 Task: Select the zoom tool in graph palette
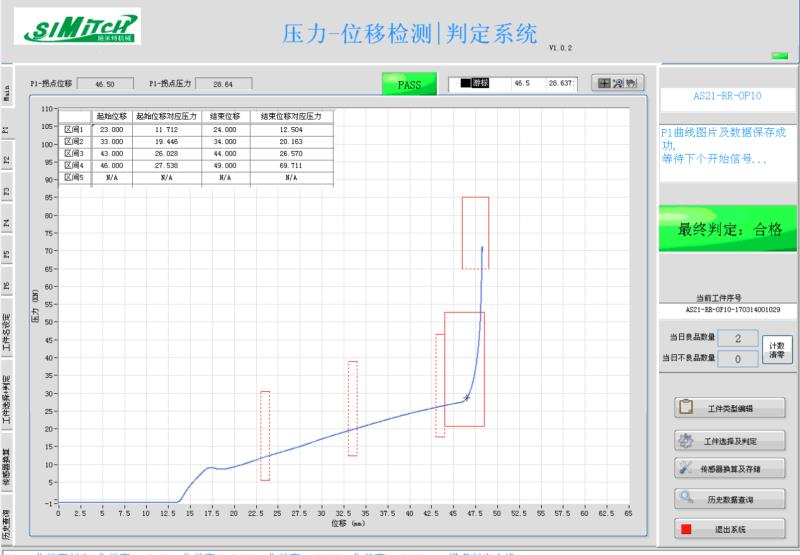pos(618,83)
